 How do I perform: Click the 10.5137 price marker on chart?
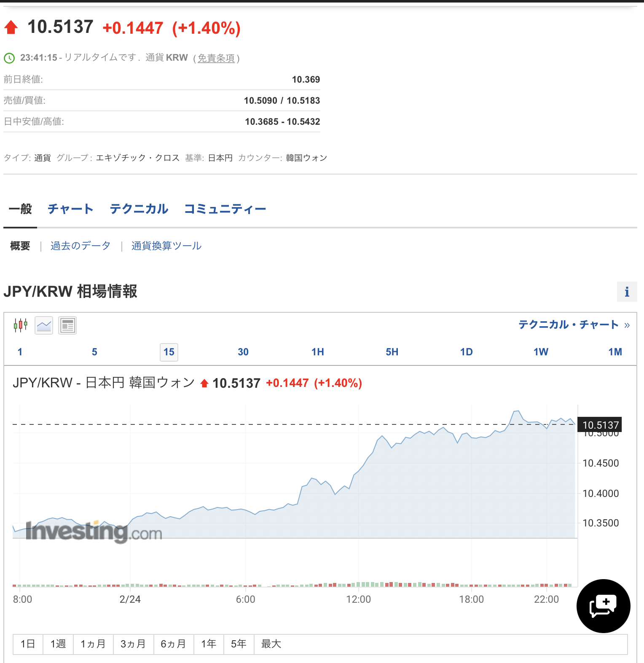pos(600,425)
